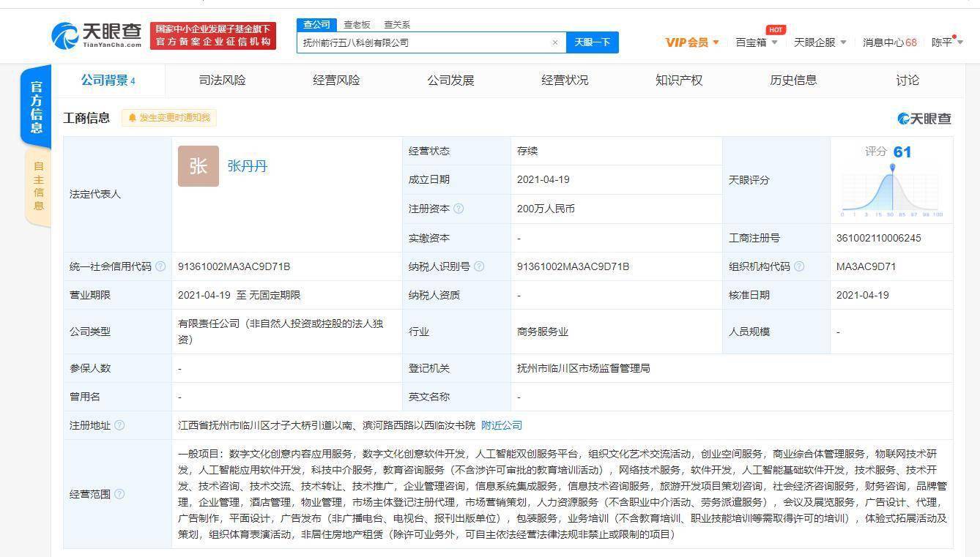
Task: Open the 讨论 tab
Action: tap(907, 81)
